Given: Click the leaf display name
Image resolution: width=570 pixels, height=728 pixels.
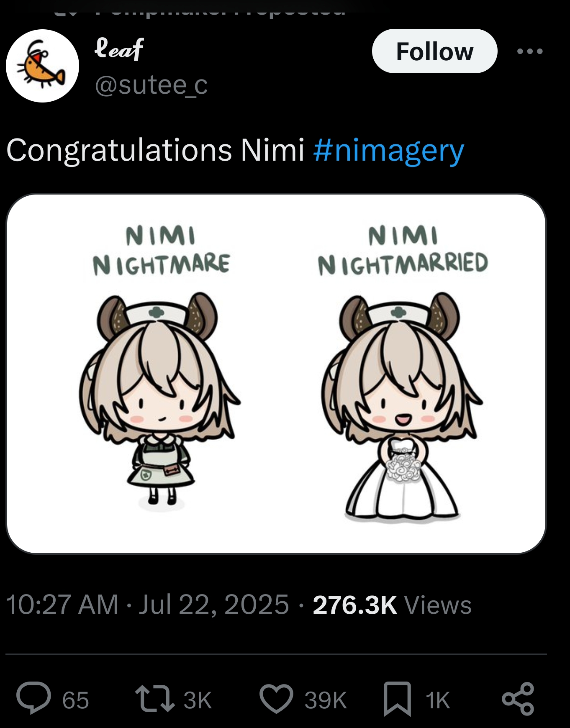Looking at the screenshot, I should (120, 49).
